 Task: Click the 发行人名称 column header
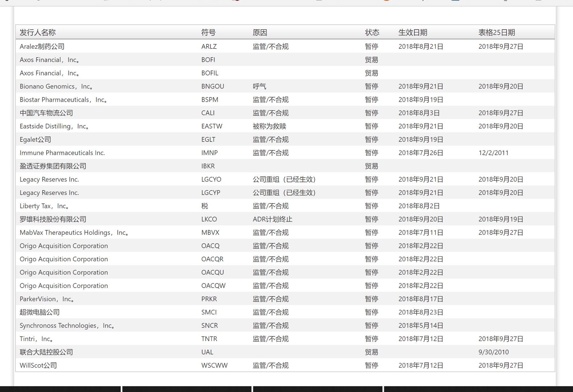[x=38, y=32]
